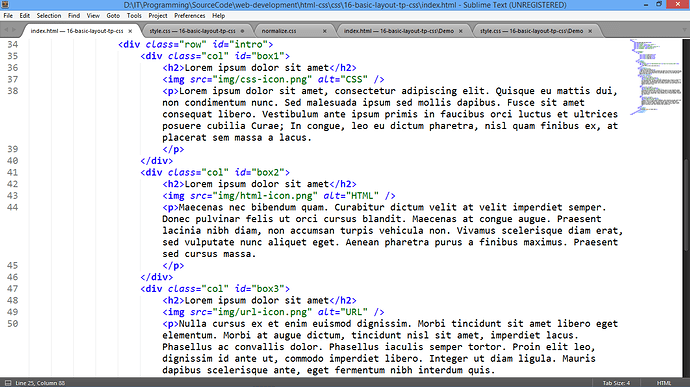This screenshot has width=690, height=387.
Task: Open the Preferences menu
Action: tap(190, 15)
